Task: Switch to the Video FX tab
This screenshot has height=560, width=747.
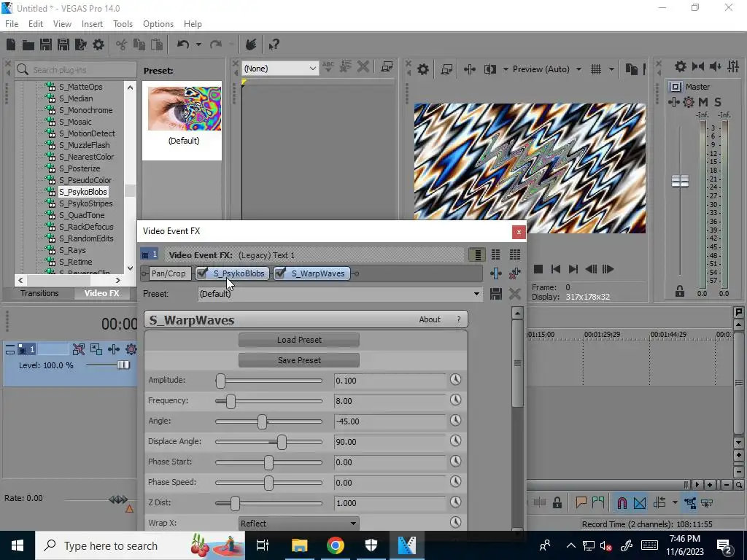Action: (101, 293)
